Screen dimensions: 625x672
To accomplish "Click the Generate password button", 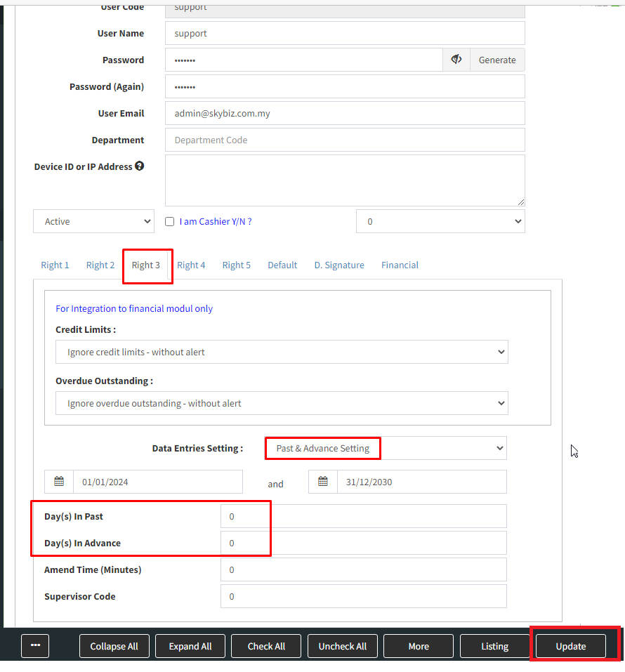I will [497, 60].
